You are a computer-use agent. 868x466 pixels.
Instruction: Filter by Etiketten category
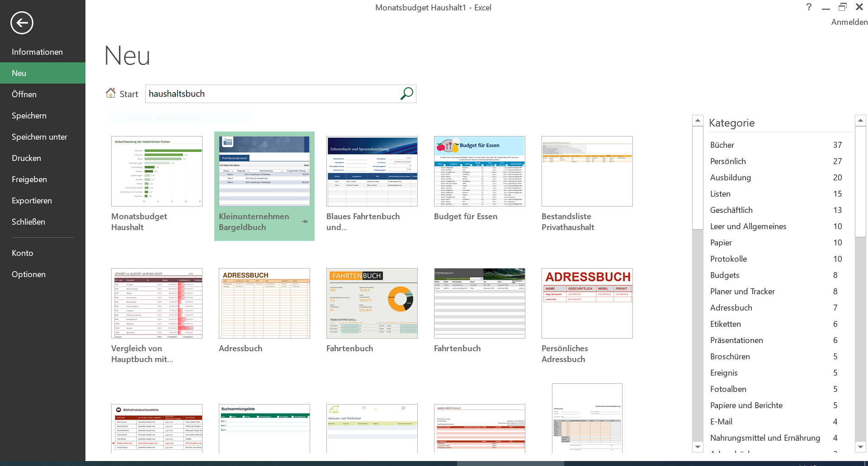click(x=776, y=324)
